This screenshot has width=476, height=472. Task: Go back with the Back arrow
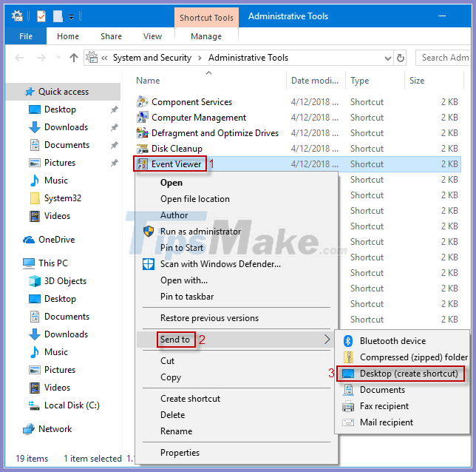pyautogui.click(x=19, y=58)
